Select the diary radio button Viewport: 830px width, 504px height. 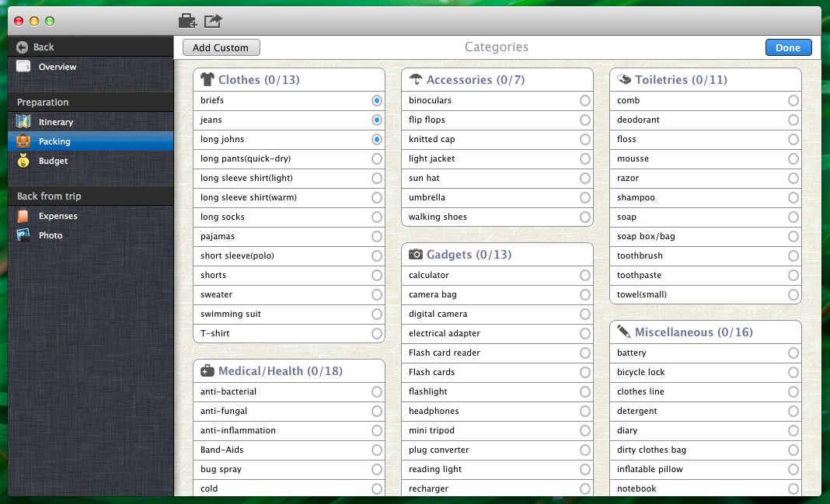pos(793,430)
